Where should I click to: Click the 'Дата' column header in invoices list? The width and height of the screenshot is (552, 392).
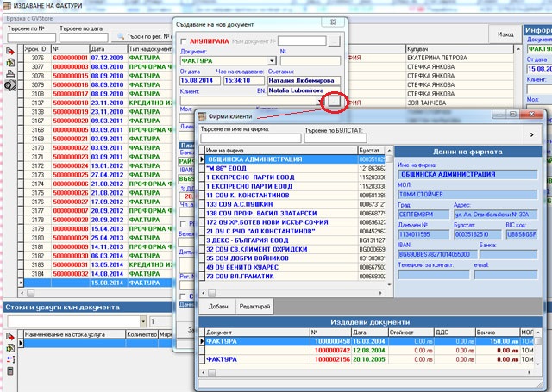(x=109, y=49)
